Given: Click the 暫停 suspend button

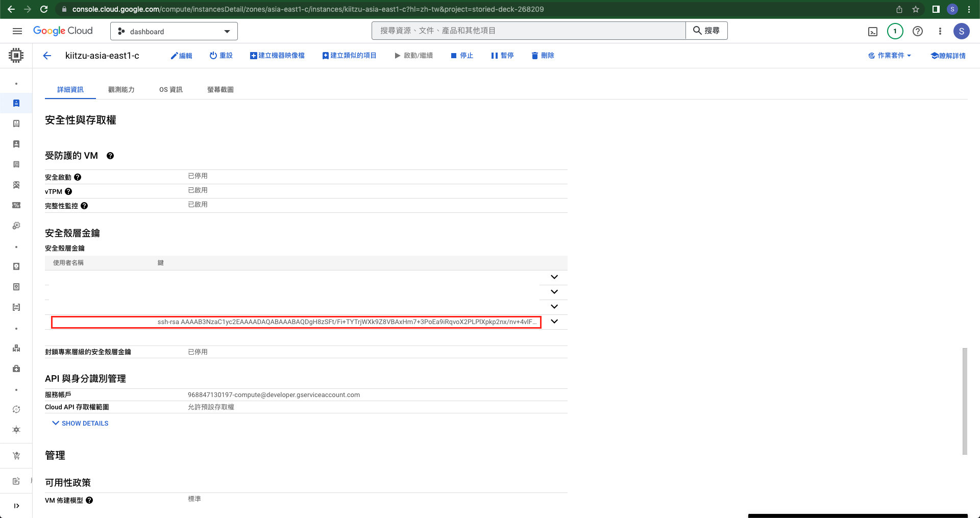Looking at the screenshot, I should (x=502, y=56).
